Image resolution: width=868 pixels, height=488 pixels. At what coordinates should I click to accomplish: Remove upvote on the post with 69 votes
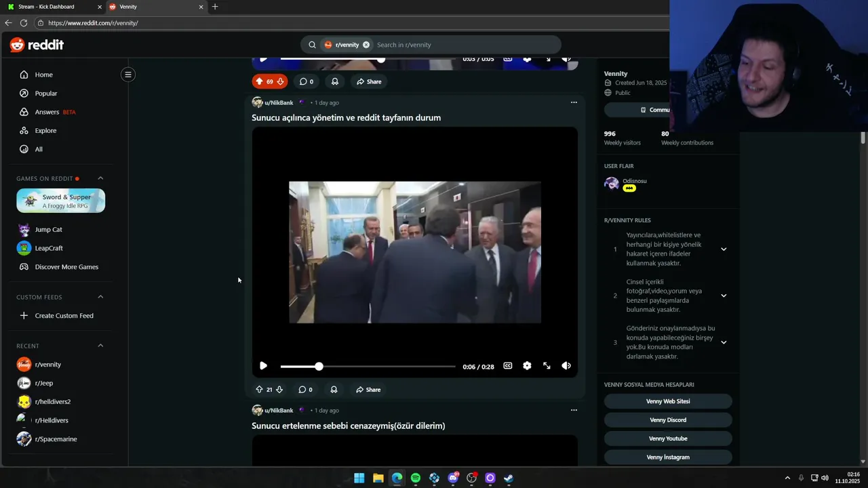click(x=259, y=81)
